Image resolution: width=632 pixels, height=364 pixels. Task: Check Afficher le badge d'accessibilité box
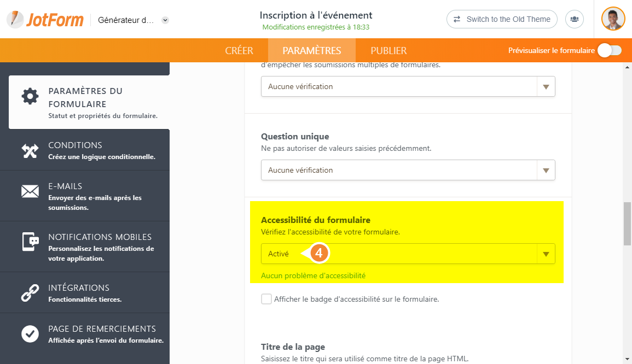click(x=266, y=299)
